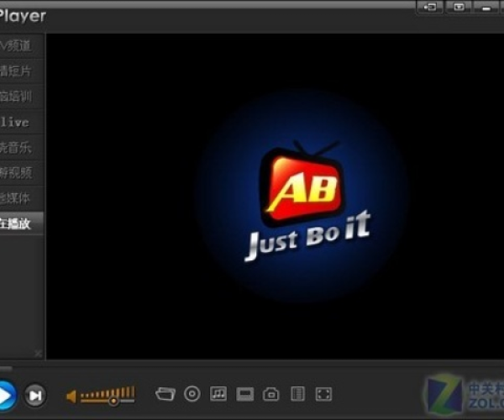Enter fullscreen with the expand icon
Screen dimensions: 504x420
pyautogui.click(x=323, y=393)
